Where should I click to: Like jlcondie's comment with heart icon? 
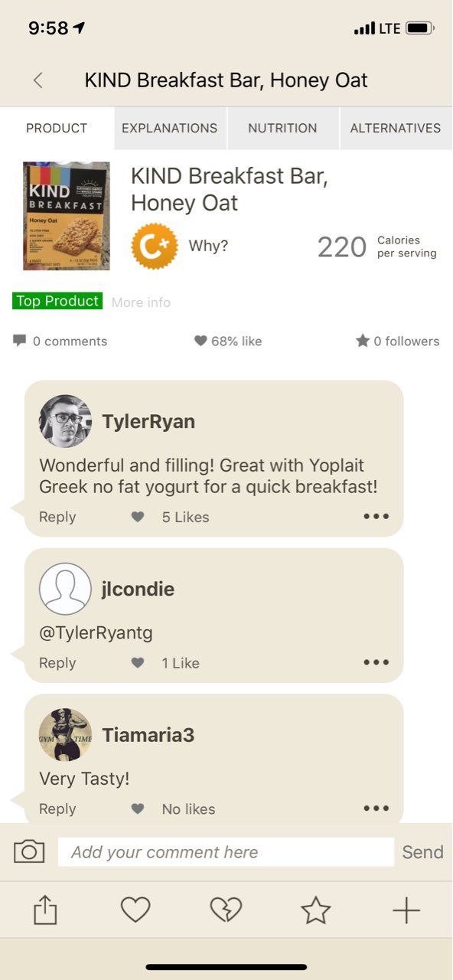(138, 663)
